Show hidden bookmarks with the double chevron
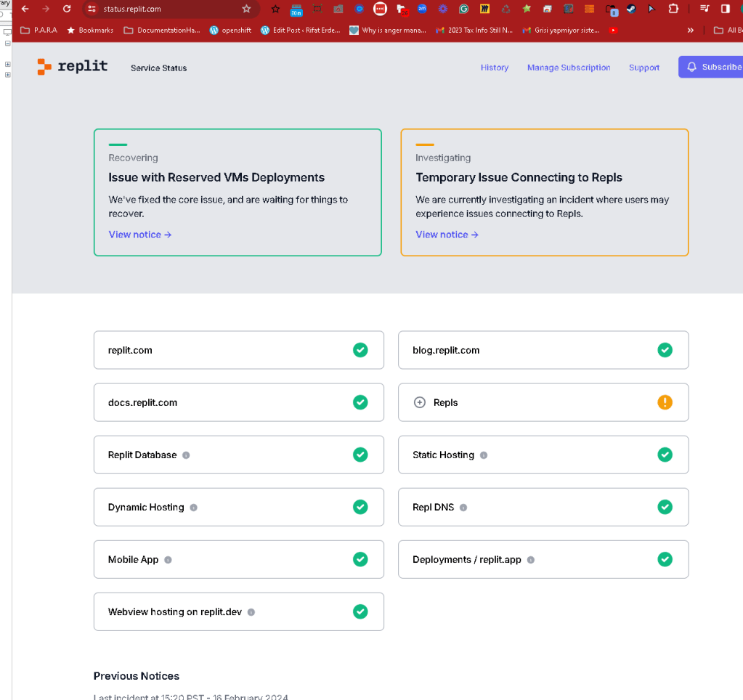 coord(691,30)
